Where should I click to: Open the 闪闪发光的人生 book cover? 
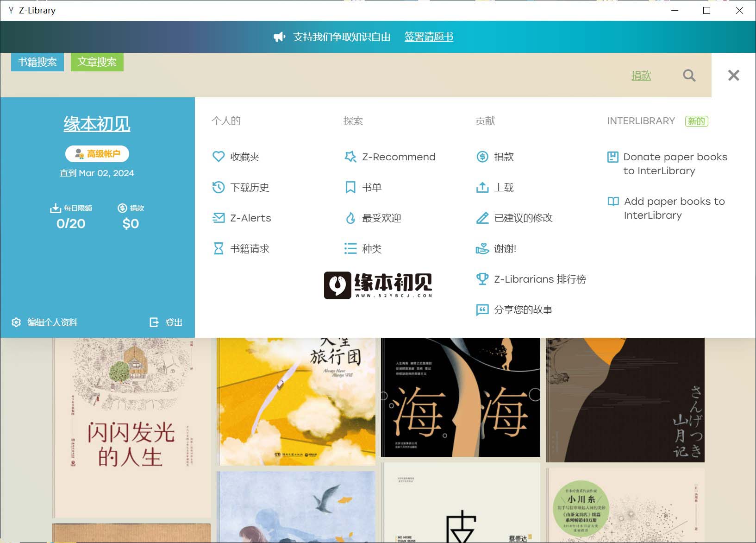[x=131, y=428]
